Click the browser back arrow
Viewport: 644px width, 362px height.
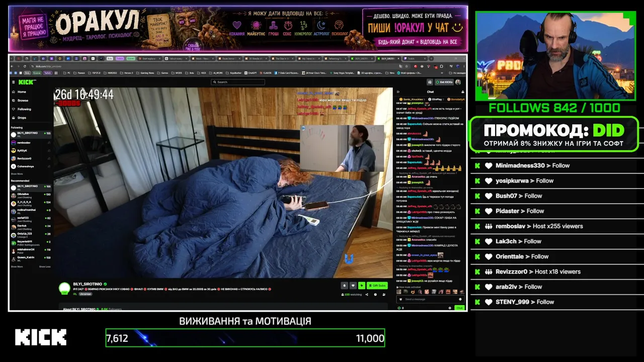pyautogui.click(x=12, y=66)
